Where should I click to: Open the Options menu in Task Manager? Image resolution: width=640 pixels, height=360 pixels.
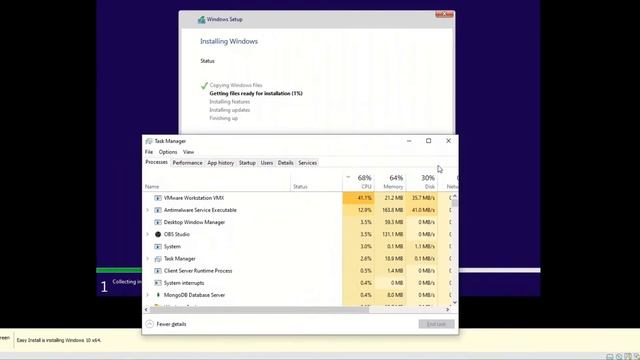tap(168, 152)
